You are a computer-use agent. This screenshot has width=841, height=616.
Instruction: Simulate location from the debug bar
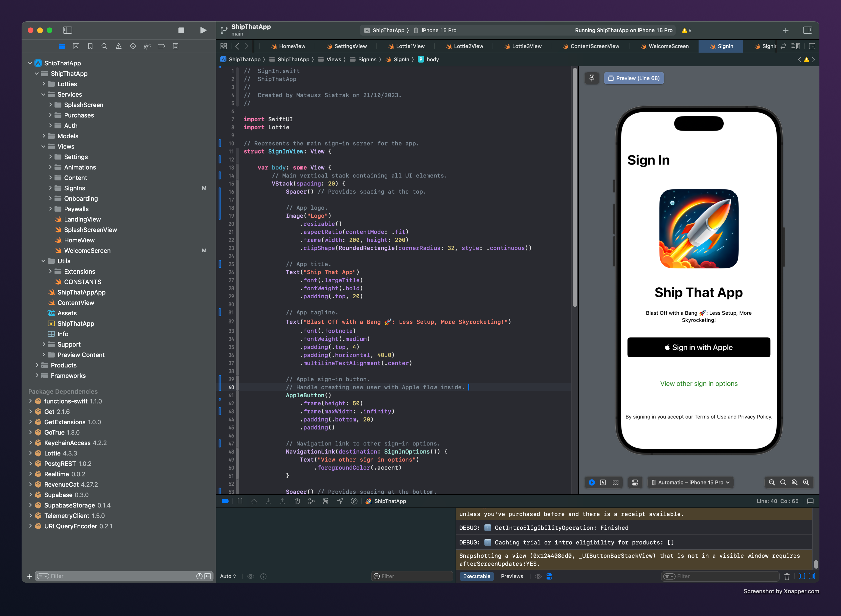(340, 501)
